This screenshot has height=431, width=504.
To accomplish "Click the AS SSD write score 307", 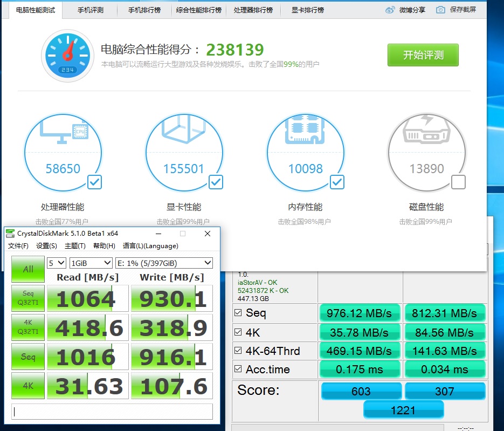I will 445,391.
